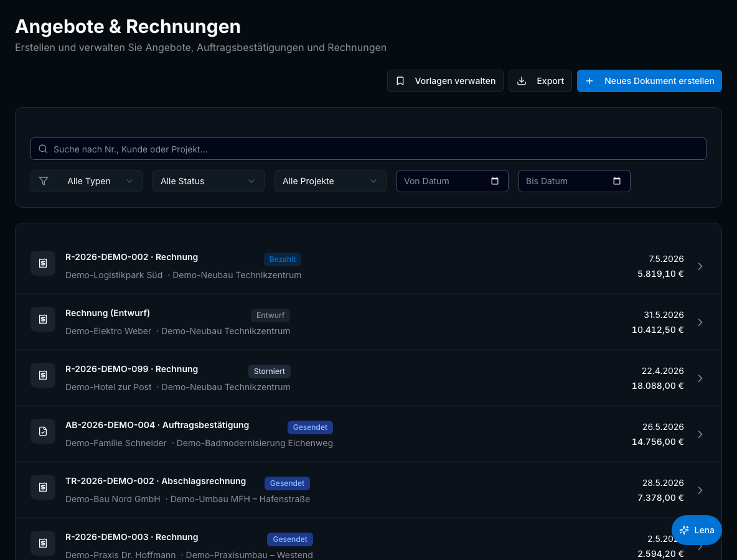Open the Lena assistant
The image size is (737, 560).
pos(697,530)
